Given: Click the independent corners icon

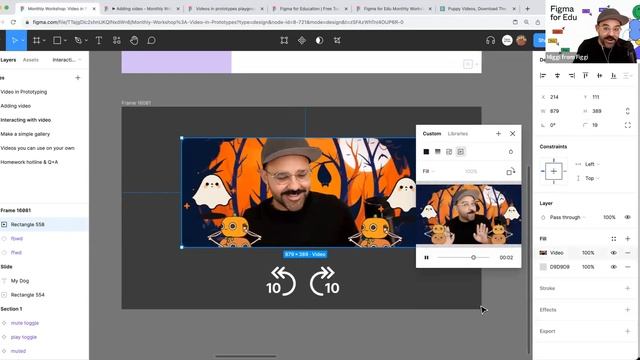Looking at the screenshot, I should pyautogui.click(x=628, y=125).
